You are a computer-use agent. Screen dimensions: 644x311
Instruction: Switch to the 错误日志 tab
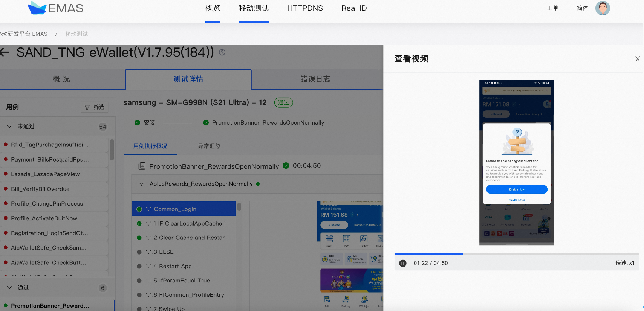315,79
